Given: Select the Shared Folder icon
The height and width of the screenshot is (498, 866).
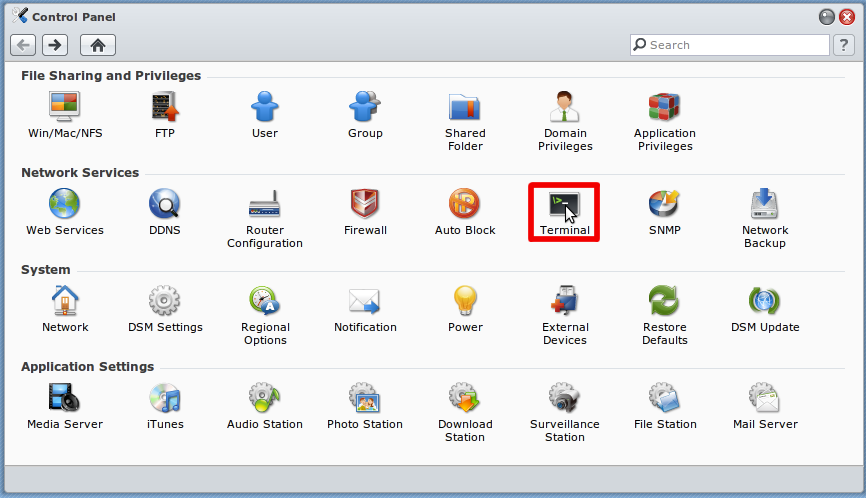Looking at the screenshot, I should coord(465,108).
